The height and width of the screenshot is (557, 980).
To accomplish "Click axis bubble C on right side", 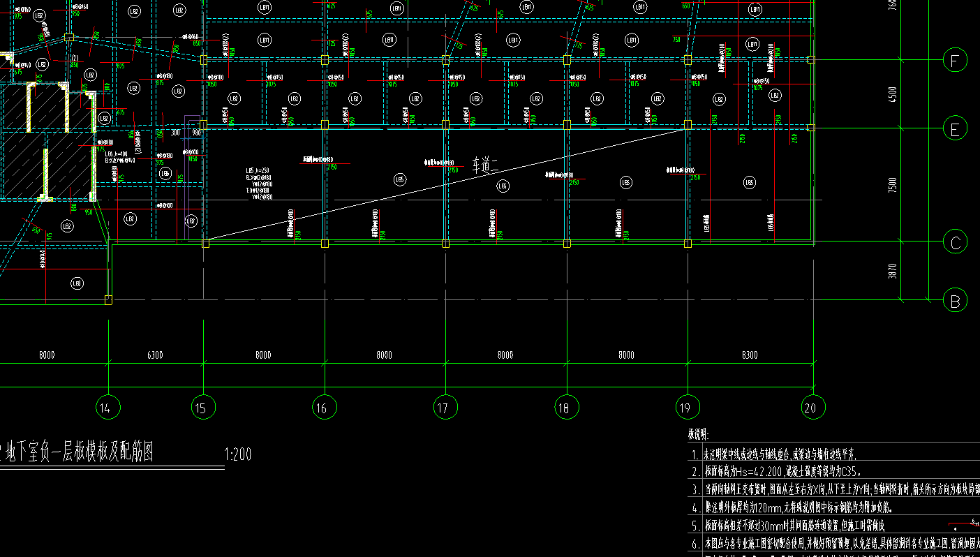I will (x=955, y=243).
